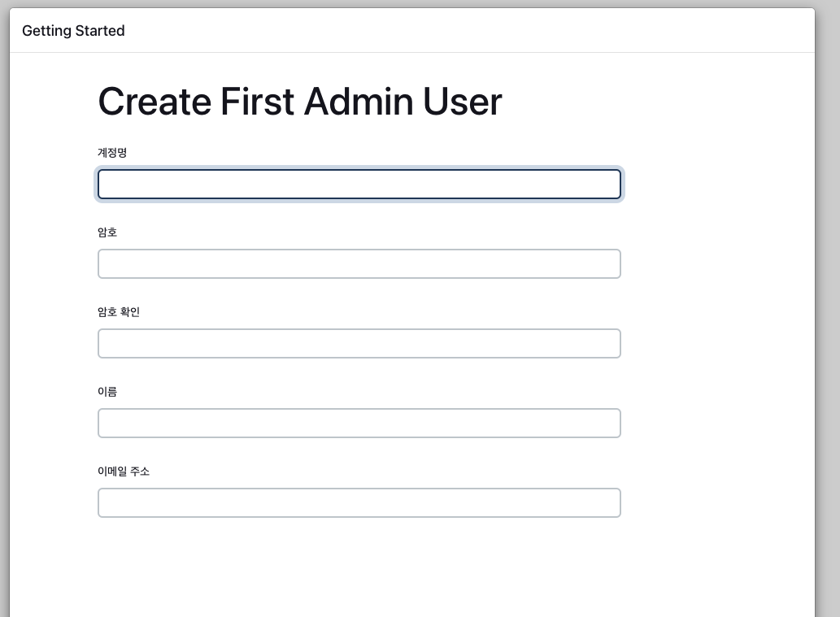
Task: Click into the 암호 password field
Action: (359, 264)
